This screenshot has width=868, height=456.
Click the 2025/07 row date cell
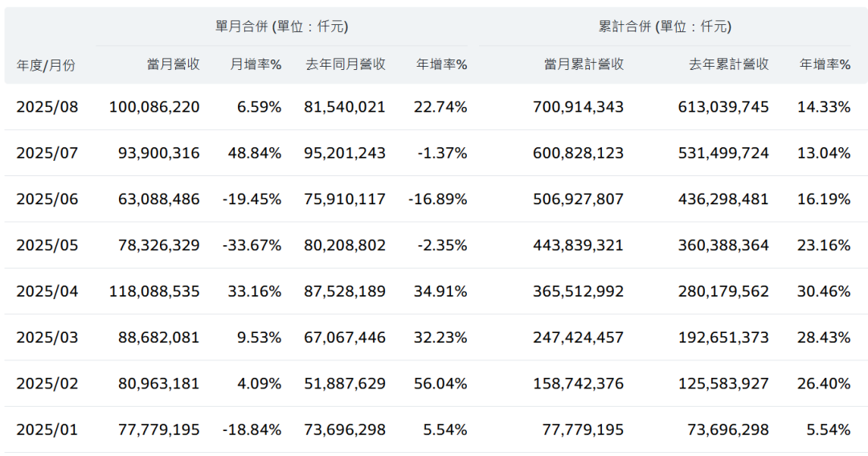tap(47, 153)
